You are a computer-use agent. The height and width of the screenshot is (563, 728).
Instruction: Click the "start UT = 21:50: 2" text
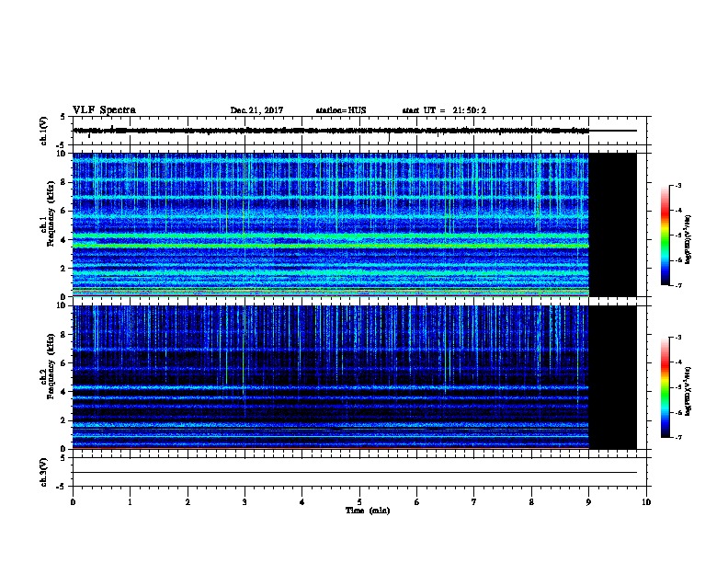tap(444, 110)
